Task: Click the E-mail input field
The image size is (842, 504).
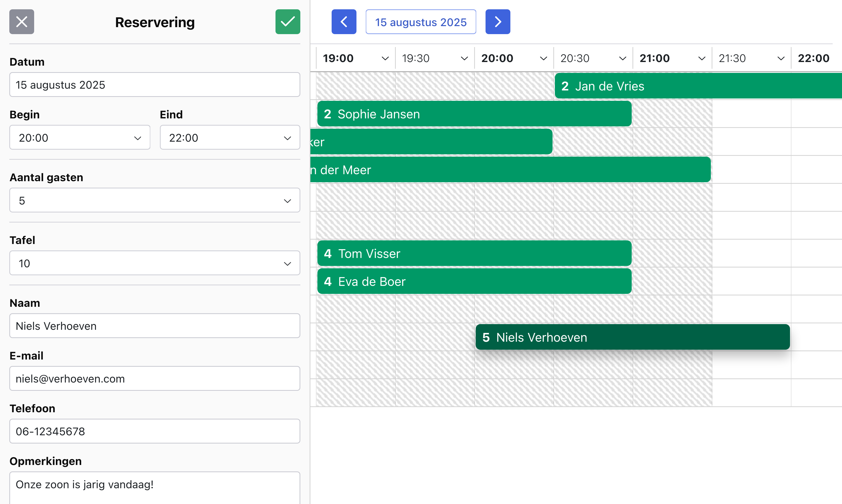Action: pyautogui.click(x=154, y=378)
